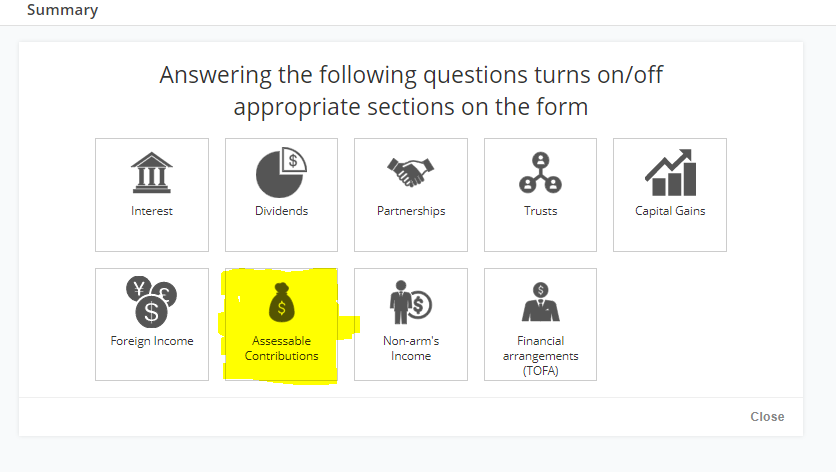Enable the Foreign Income text label

pos(152,341)
